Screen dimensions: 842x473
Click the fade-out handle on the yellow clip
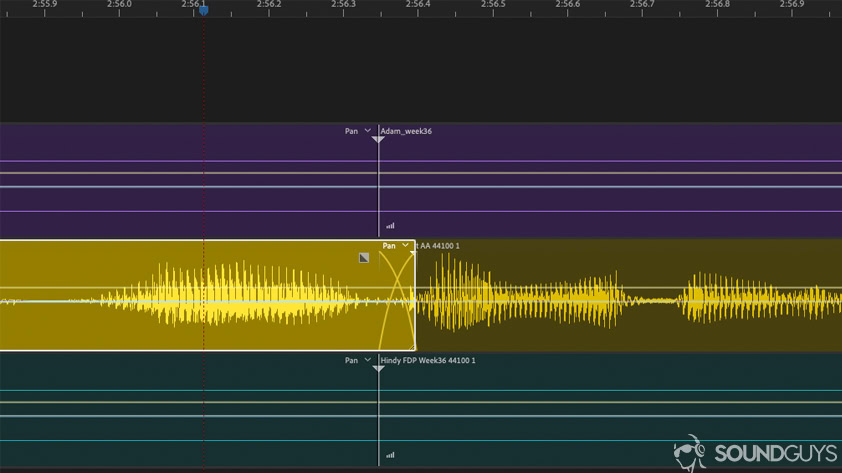coord(364,258)
